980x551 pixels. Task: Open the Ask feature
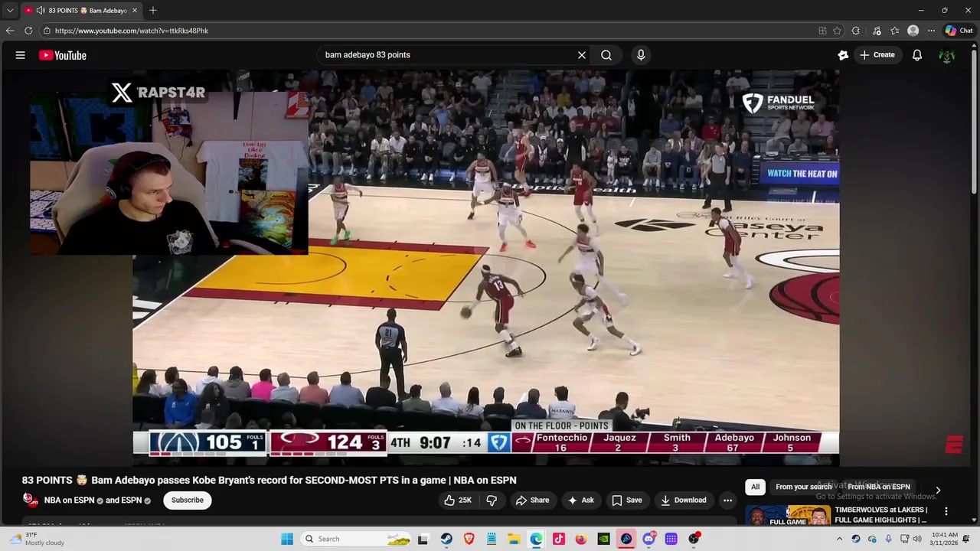[x=580, y=500]
